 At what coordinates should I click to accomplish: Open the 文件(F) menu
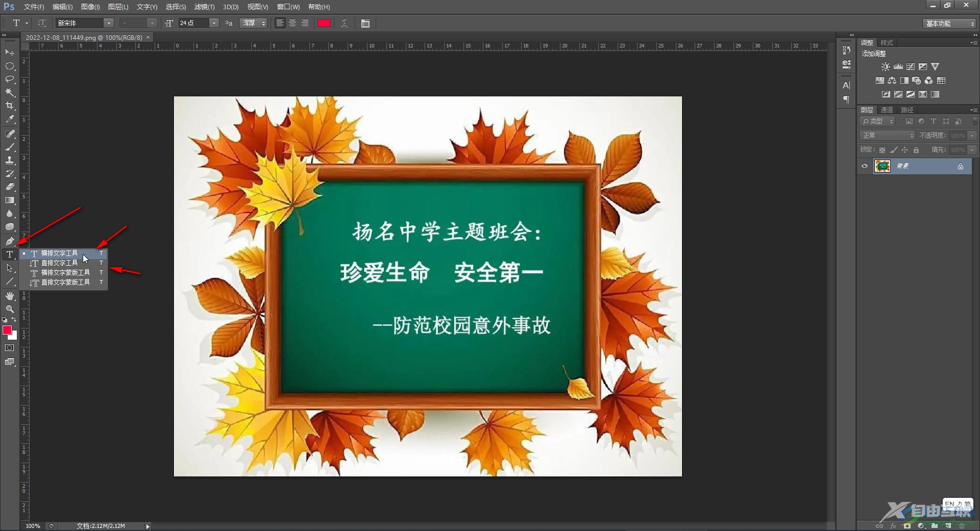pos(34,7)
